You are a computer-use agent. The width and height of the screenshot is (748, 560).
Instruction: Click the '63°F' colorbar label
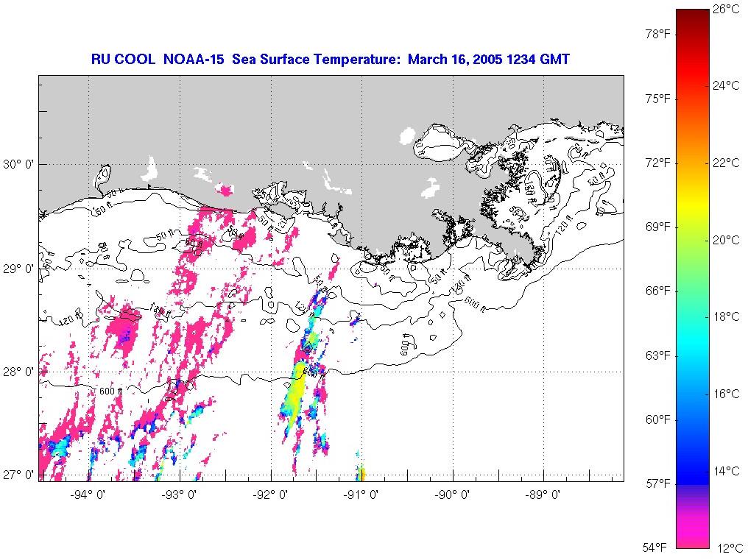[x=658, y=355]
